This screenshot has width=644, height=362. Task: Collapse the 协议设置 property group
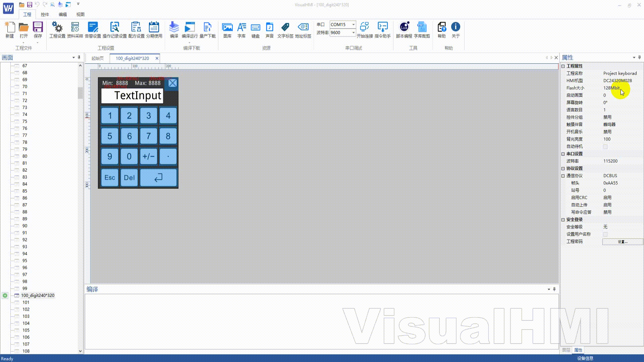click(x=563, y=169)
